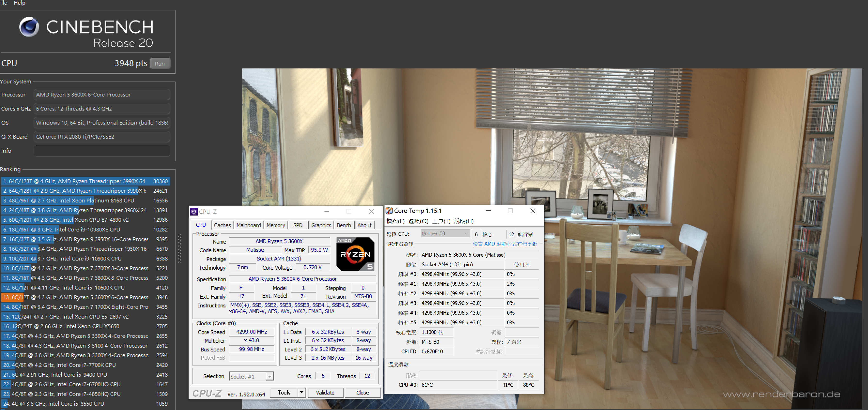Click the Core Speed 4299.00 MHz value
Screen dimensions: 868x410
(251, 332)
